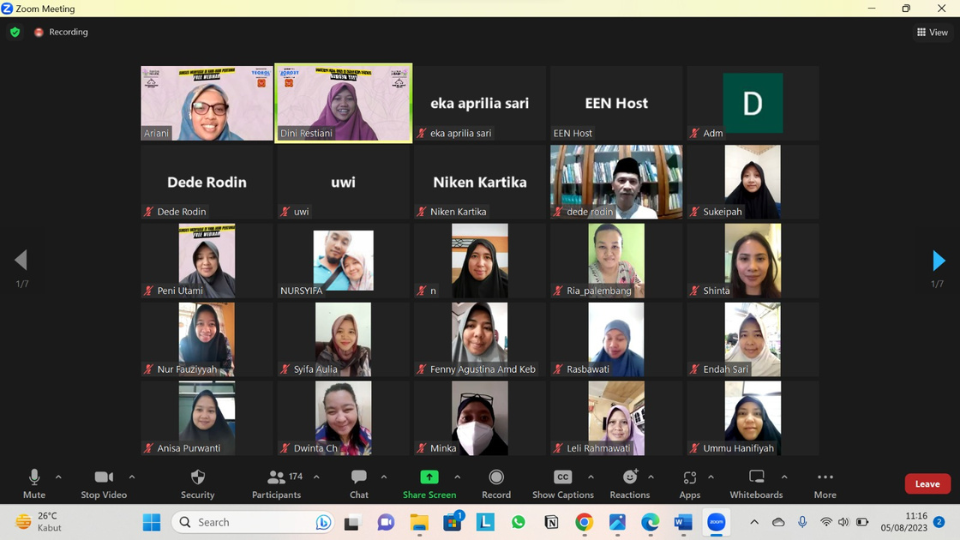Open the weather widget showing 26°C
Viewport: 960px width, 540px height.
(x=39, y=522)
